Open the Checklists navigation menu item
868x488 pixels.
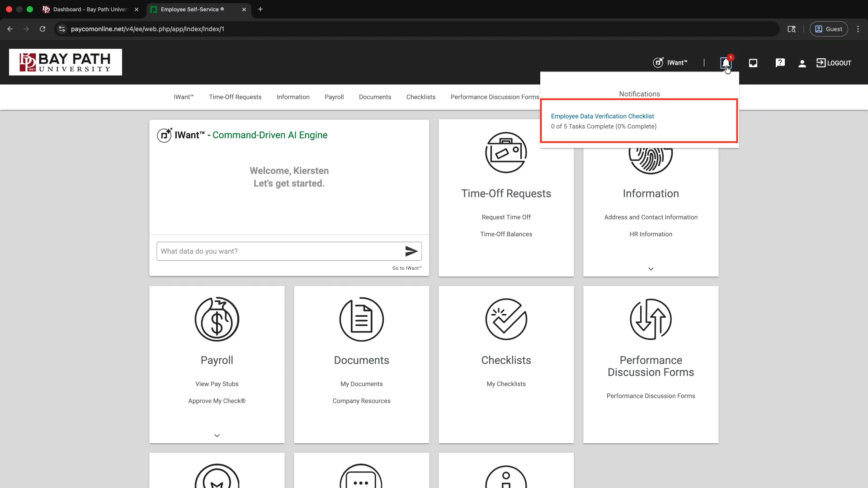tap(420, 97)
